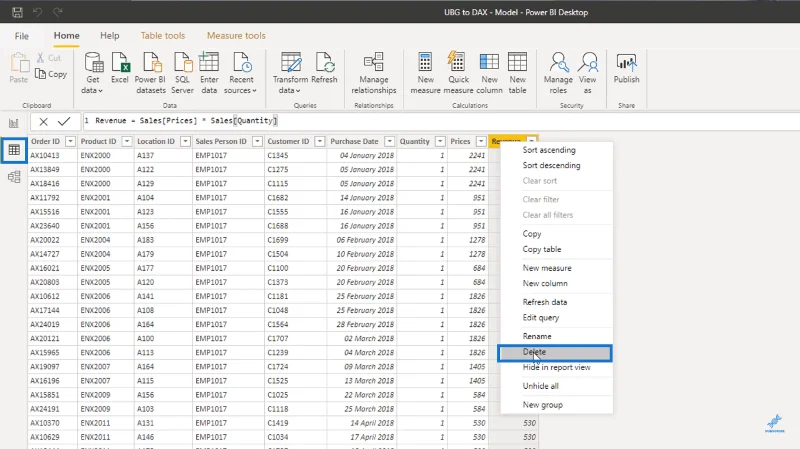The width and height of the screenshot is (800, 449).
Task: Open Manage relationships
Action: [373, 73]
